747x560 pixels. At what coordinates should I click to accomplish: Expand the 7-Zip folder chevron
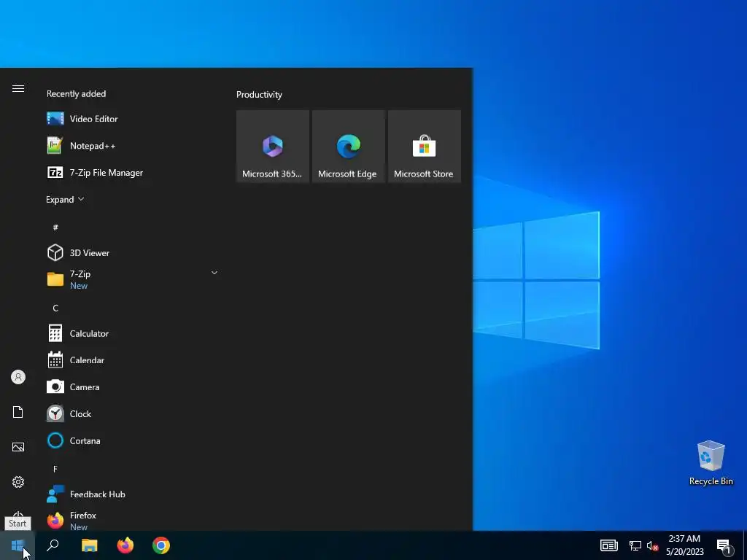[214, 273]
